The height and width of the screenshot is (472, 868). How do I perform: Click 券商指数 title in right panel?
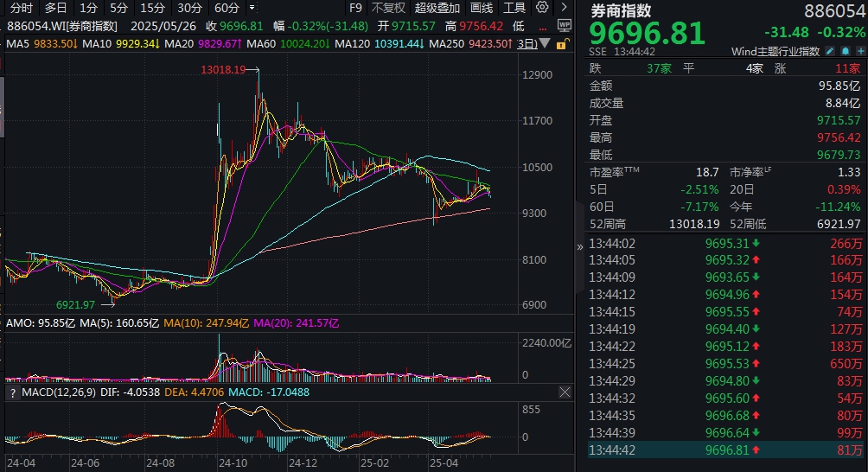coord(621,10)
